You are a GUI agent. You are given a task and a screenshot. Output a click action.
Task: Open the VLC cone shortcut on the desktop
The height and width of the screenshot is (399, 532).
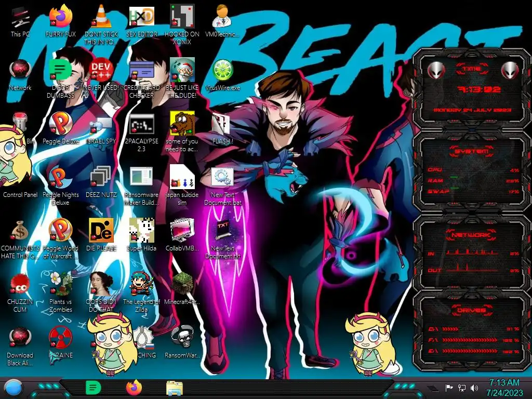pos(101,16)
